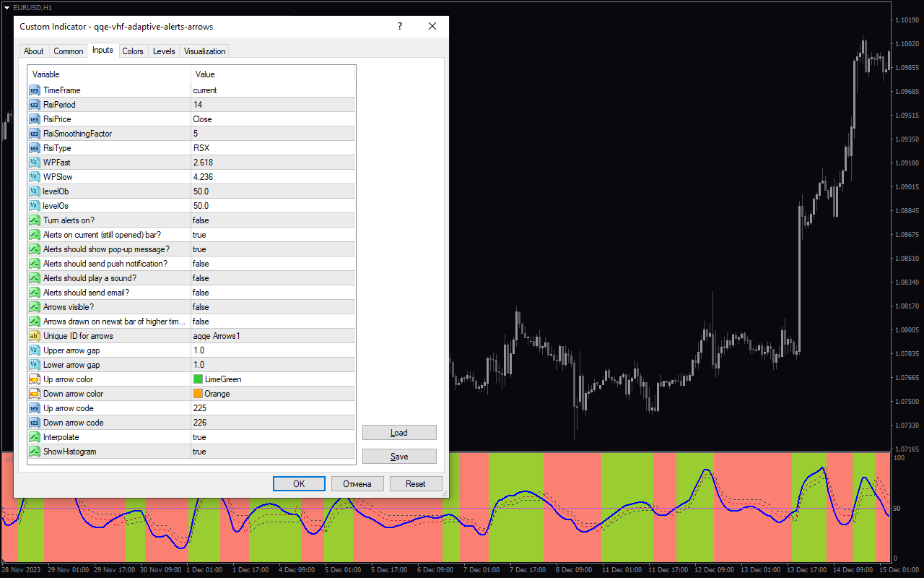Screen dimensions: 924x578
Task: Click the Save button
Action: pos(399,457)
